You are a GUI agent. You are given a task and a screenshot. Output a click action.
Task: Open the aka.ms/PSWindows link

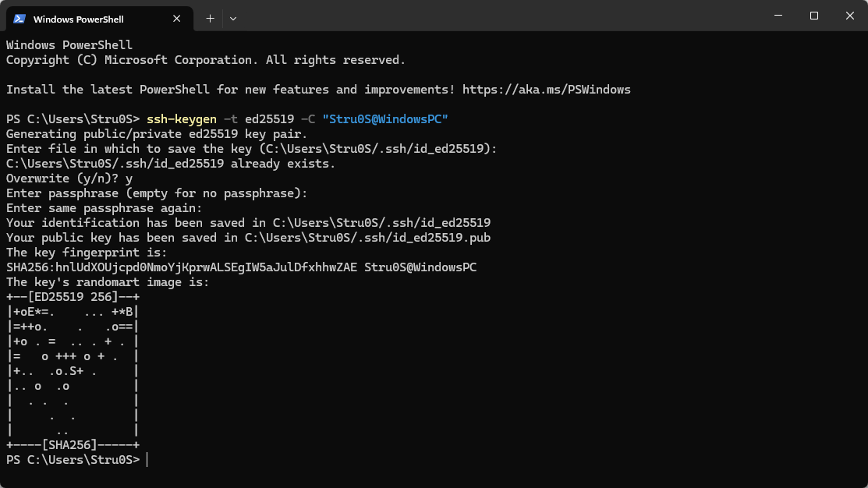(546, 90)
